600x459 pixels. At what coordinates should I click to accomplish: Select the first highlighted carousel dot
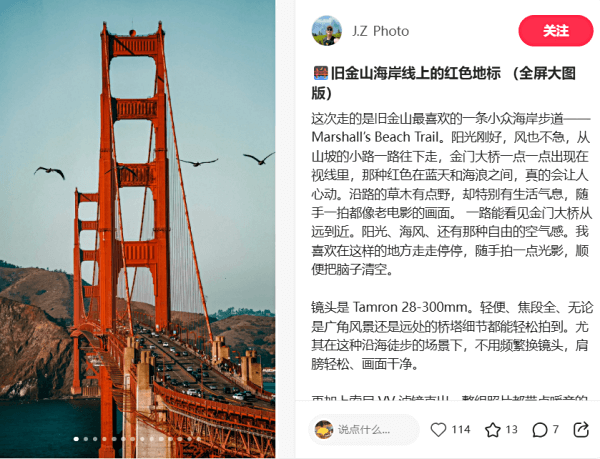(x=76, y=439)
